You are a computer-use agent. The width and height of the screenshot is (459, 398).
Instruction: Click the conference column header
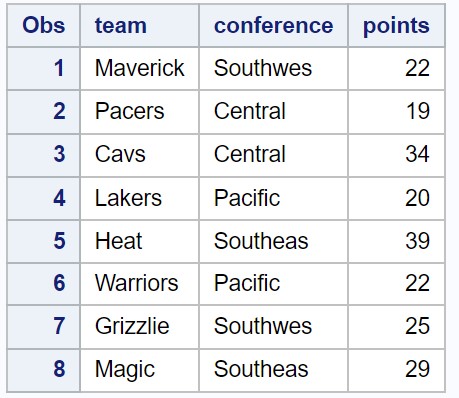[x=273, y=25]
